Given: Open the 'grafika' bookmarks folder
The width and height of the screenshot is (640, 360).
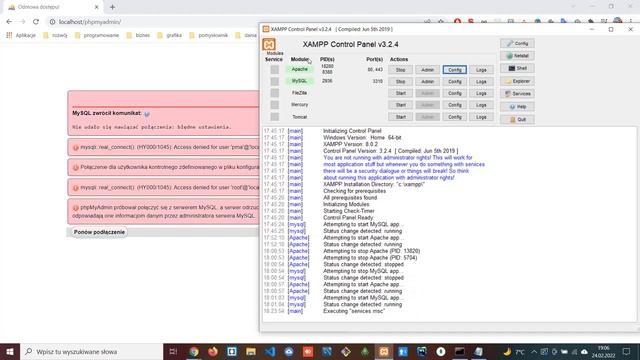Looking at the screenshot, I should tap(170, 35).
